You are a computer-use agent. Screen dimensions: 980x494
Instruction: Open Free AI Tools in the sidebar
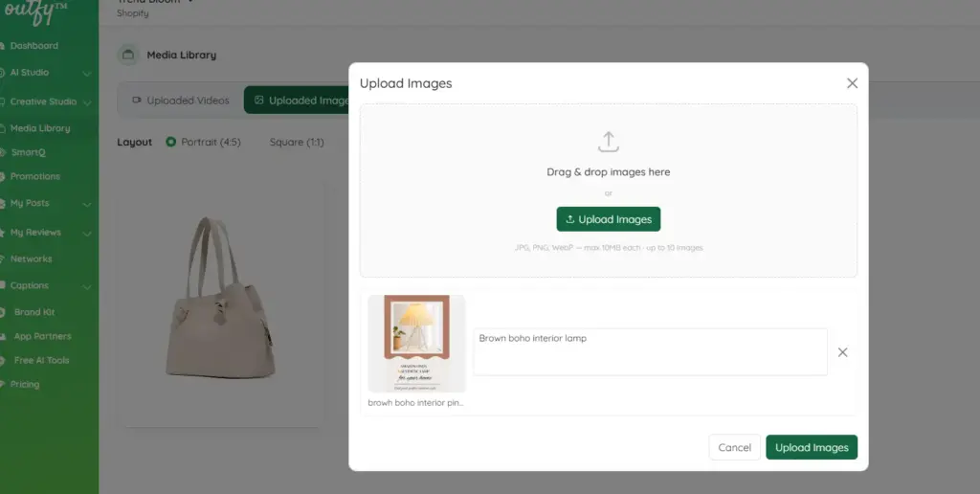41,360
